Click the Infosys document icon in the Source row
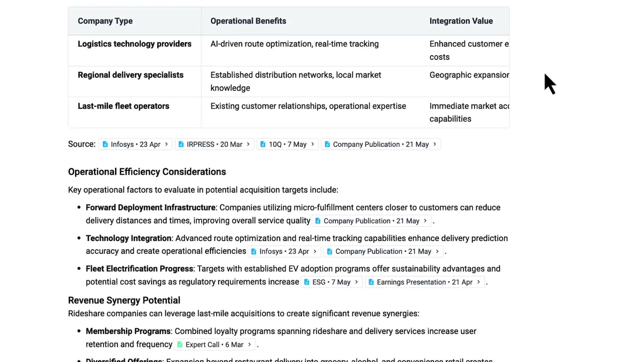The width and height of the screenshot is (644, 362). tap(105, 144)
